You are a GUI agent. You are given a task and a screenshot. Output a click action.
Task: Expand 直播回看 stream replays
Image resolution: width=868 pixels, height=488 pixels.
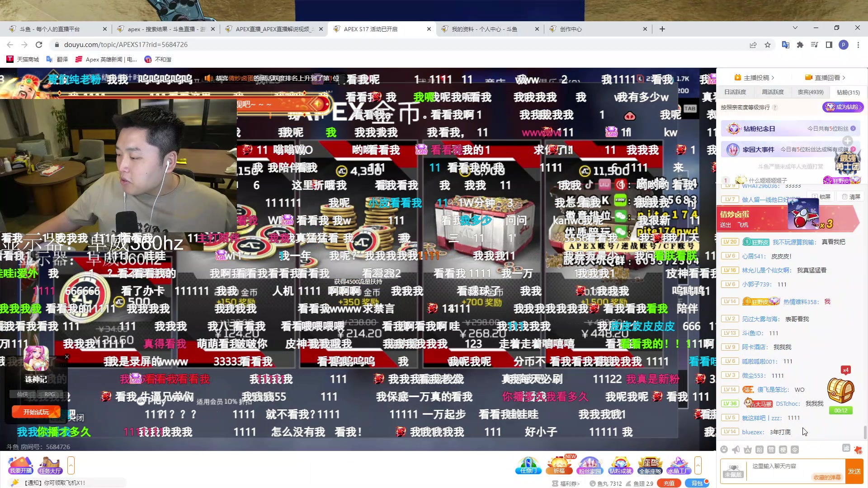[826, 78]
